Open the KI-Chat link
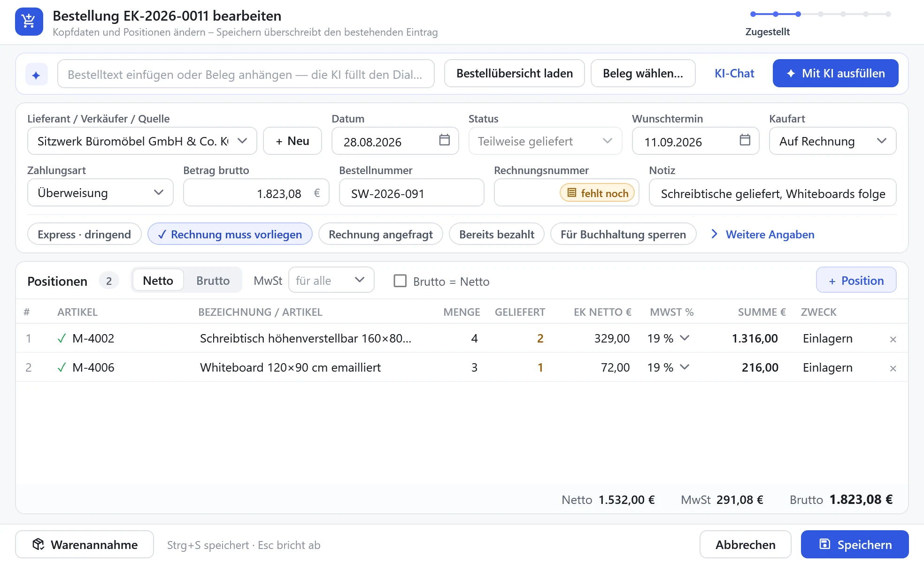 click(734, 73)
